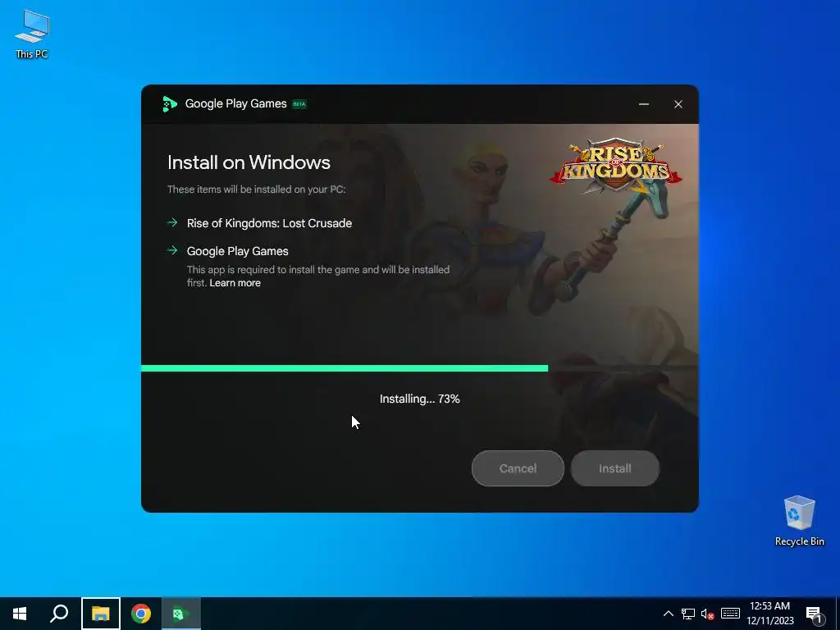The width and height of the screenshot is (840, 630).
Task: Click the Install on Windows heading
Action: [x=249, y=162]
